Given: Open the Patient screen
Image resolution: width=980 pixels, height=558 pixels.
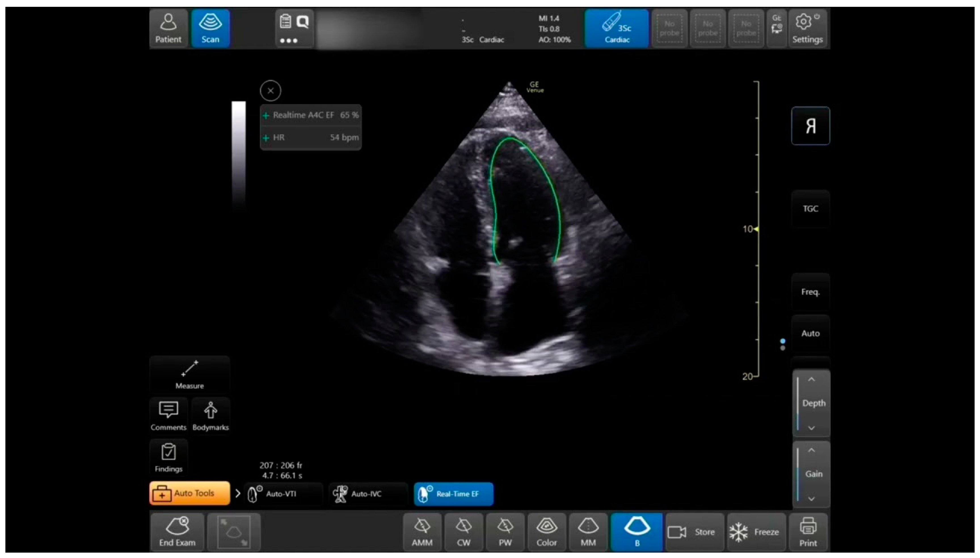Looking at the screenshot, I should click(x=168, y=29).
